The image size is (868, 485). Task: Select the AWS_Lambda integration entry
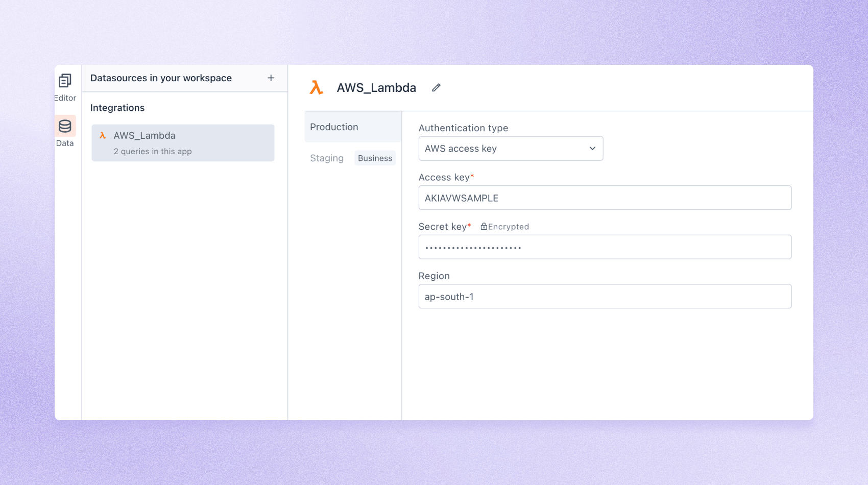pos(183,143)
